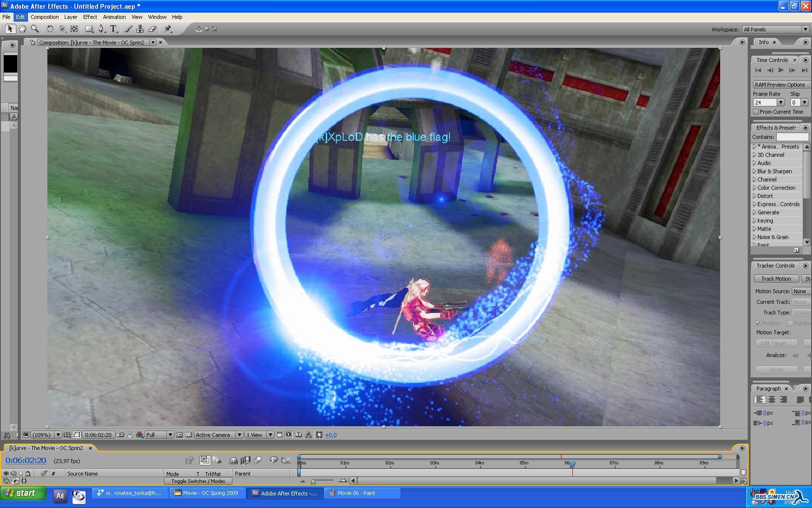Click the Windows start button

click(23, 493)
